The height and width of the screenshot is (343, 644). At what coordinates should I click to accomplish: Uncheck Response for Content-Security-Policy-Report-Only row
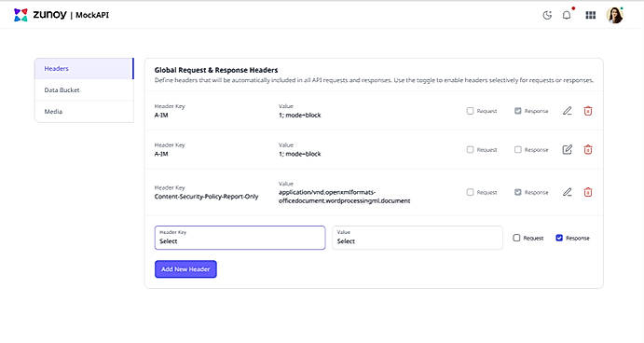point(518,192)
